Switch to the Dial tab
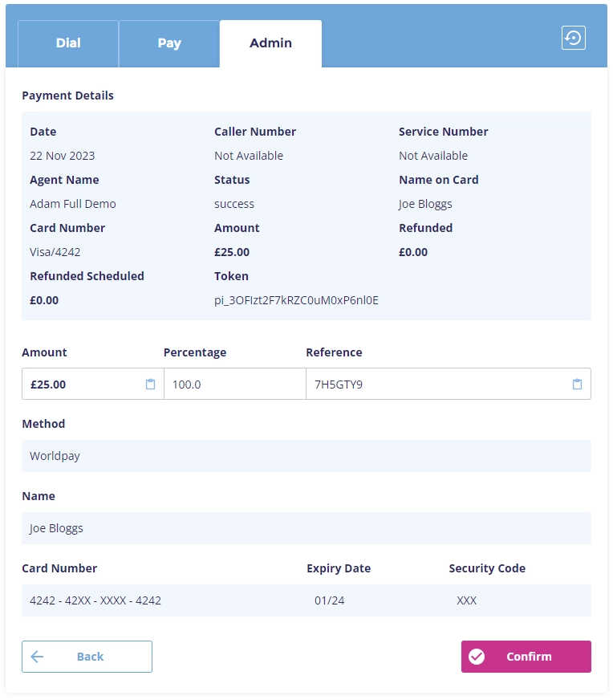This screenshot has height=700, width=613. [x=68, y=43]
